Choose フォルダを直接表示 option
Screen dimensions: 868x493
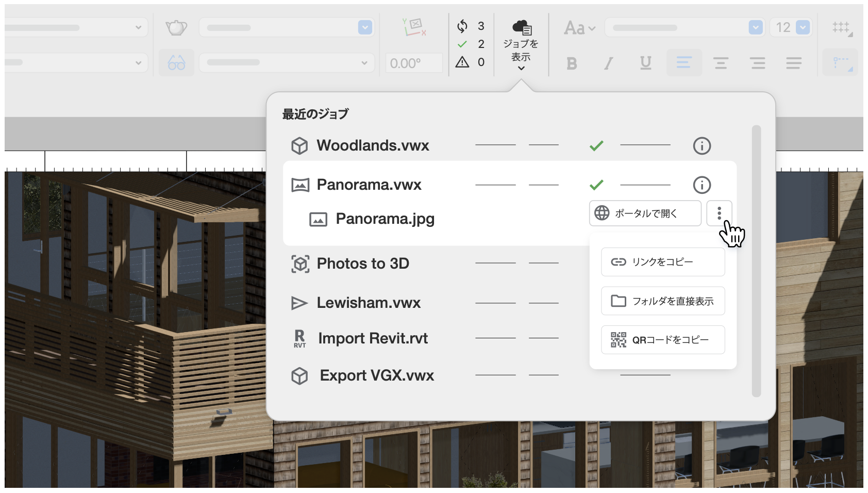tap(663, 301)
